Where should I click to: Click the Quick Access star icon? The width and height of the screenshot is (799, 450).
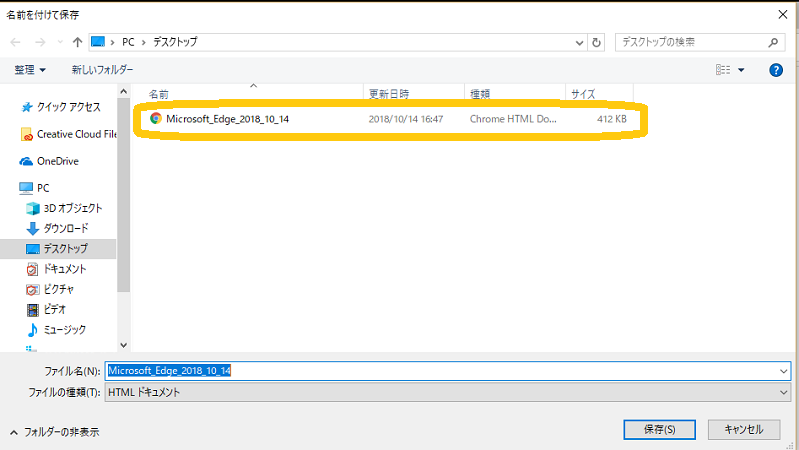26,107
